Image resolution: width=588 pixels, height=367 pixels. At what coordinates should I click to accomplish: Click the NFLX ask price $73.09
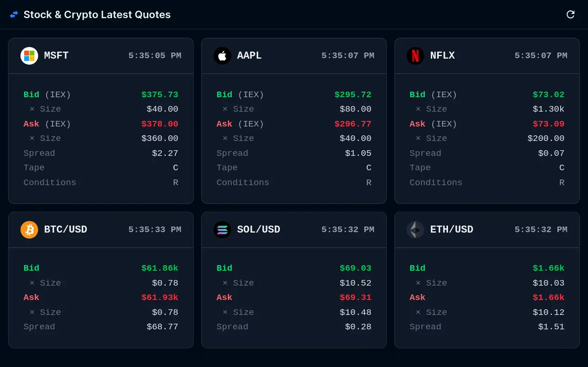click(548, 124)
